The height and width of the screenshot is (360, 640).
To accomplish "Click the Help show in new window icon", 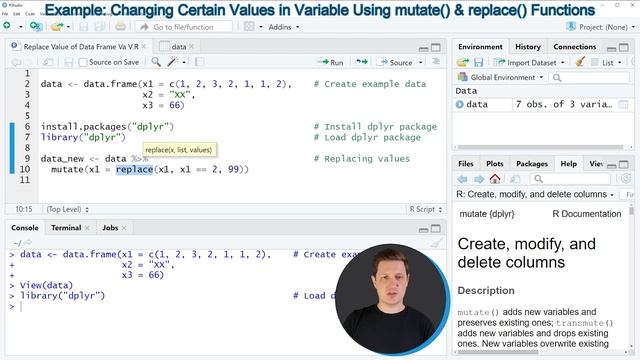I will pos(515,179).
